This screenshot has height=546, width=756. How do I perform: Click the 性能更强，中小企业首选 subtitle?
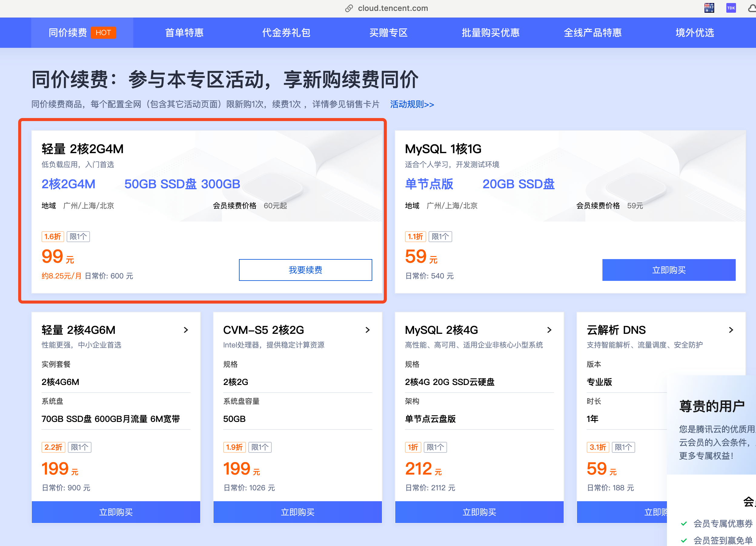point(81,345)
